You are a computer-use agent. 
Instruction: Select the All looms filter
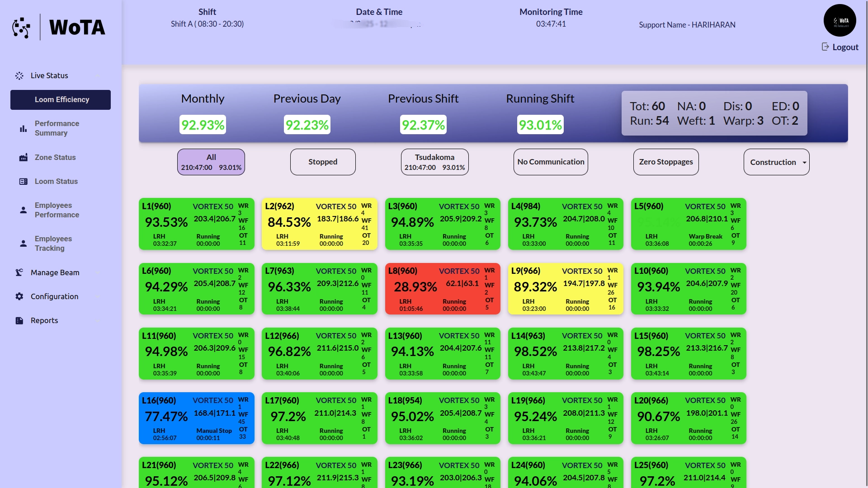pos(211,162)
